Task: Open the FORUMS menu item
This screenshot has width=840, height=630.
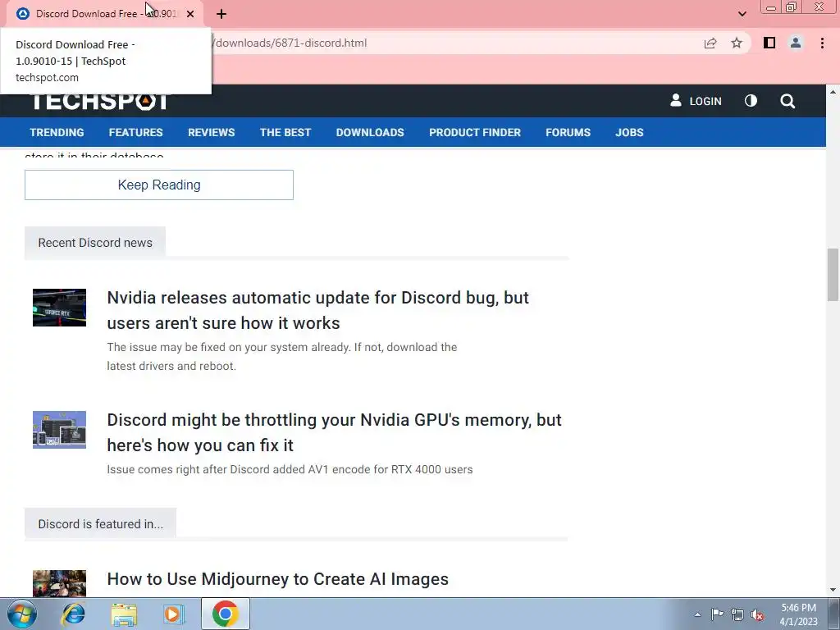Action: click(x=568, y=132)
